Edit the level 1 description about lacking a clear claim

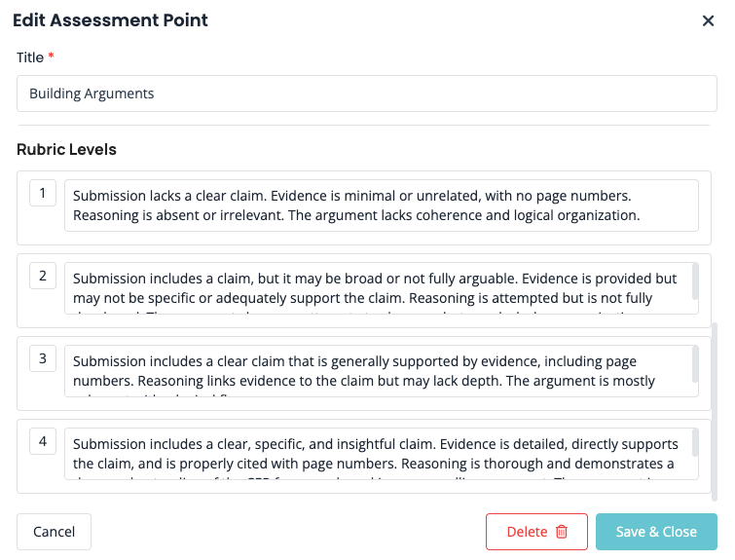[381, 205]
